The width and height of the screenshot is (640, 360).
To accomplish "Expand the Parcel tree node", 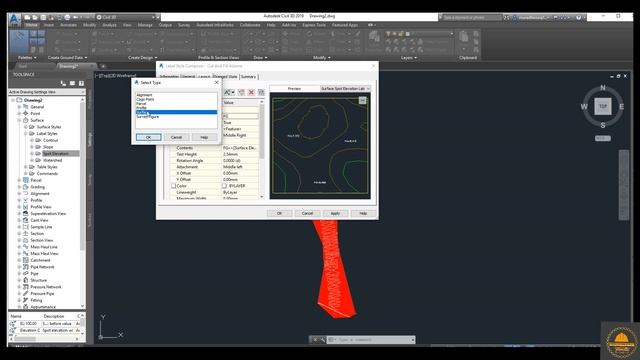I will tap(19, 180).
